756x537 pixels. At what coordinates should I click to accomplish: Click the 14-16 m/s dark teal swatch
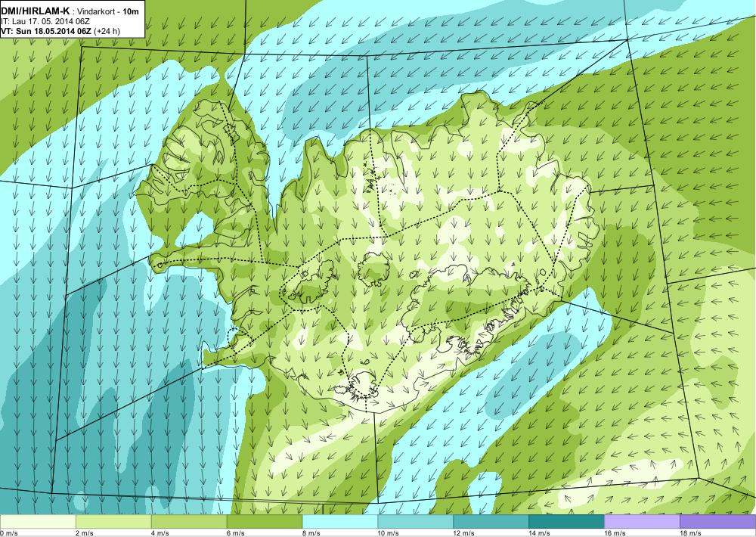[x=566, y=522]
